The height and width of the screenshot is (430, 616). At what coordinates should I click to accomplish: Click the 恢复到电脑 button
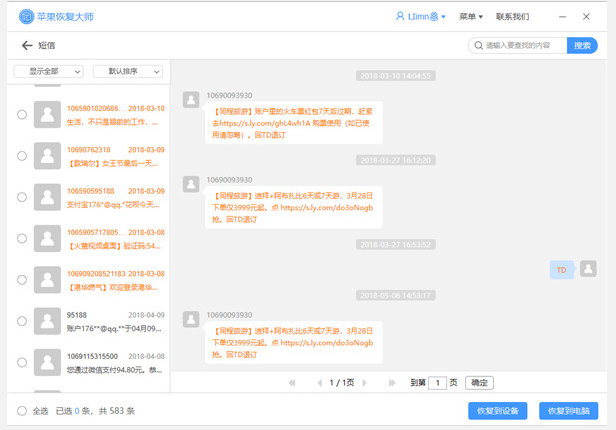[568, 411]
